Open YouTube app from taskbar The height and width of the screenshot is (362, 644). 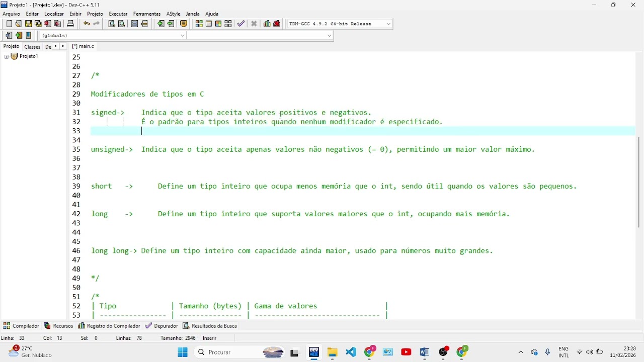[x=407, y=352]
